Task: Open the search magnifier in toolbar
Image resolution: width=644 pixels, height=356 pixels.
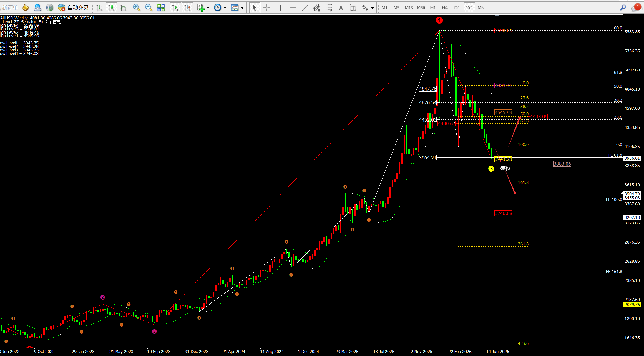Action: pos(623,8)
